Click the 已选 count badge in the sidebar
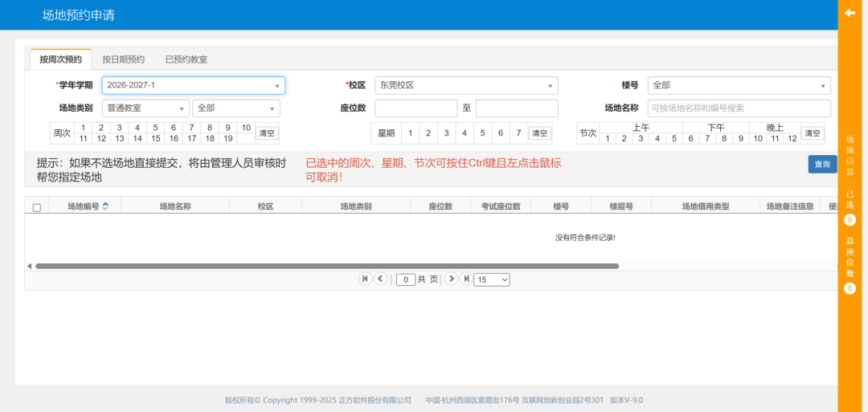Image resolution: width=868 pixels, height=412 pixels. click(x=850, y=220)
